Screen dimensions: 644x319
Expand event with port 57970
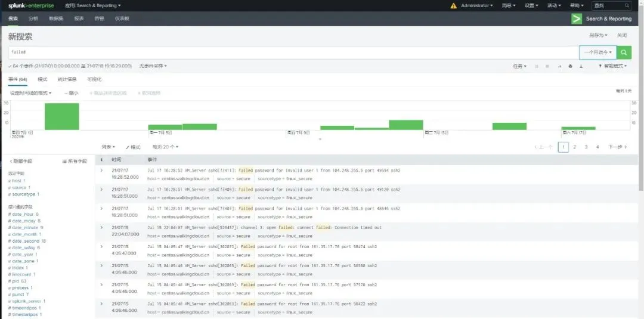[101, 284]
